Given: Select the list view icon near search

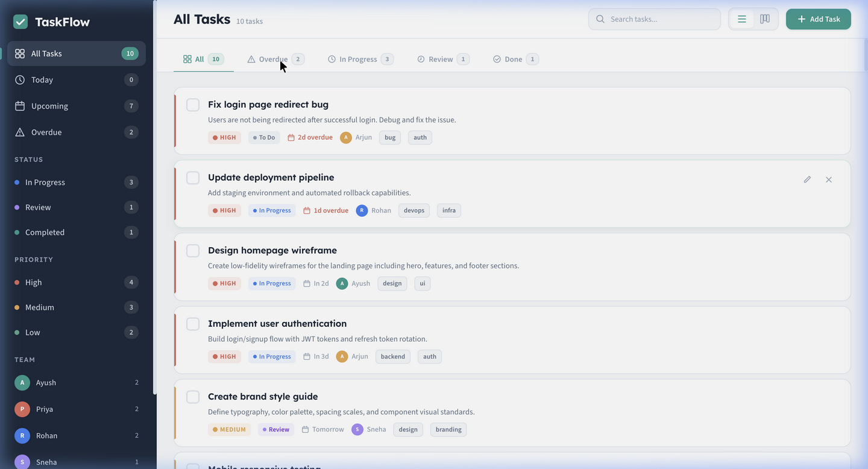Looking at the screenshot, I should point(741,19).
